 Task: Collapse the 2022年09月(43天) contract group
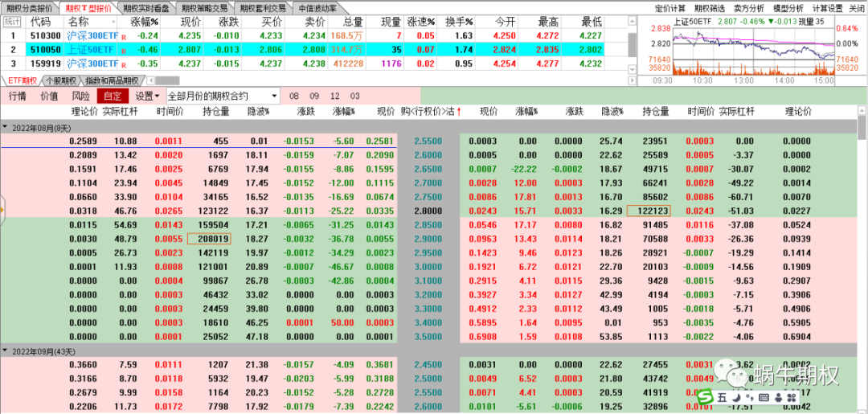[6, 351]
